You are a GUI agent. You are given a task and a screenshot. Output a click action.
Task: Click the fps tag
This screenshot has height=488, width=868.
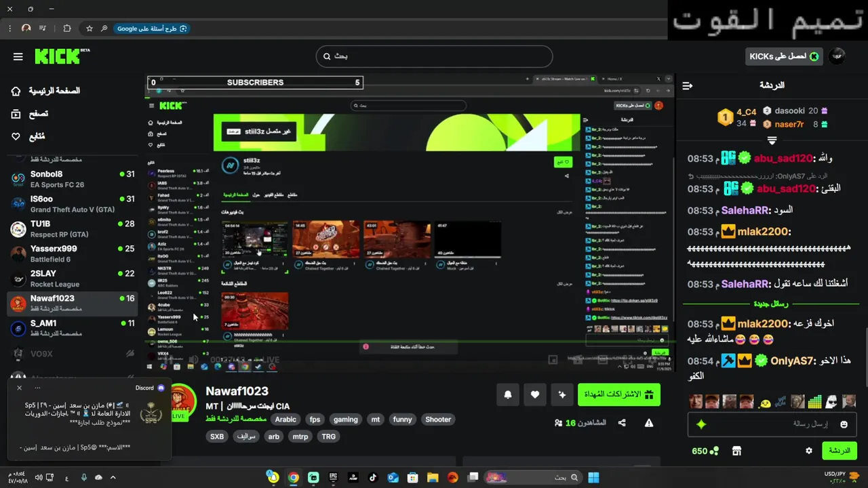(315, 420)
